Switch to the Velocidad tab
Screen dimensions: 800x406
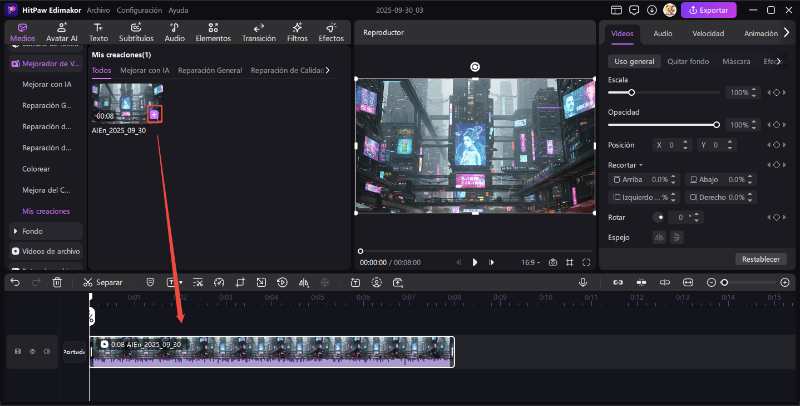(x=708, y=33)
